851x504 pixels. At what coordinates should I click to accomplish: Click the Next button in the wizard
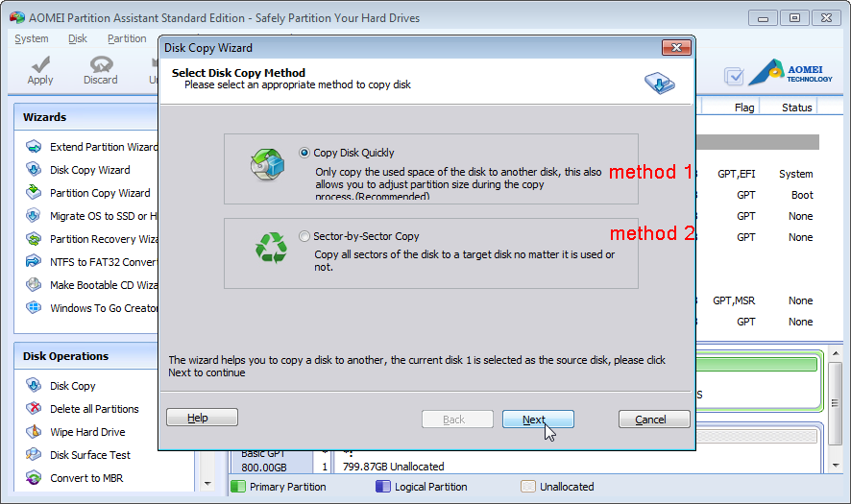point(538,420)
